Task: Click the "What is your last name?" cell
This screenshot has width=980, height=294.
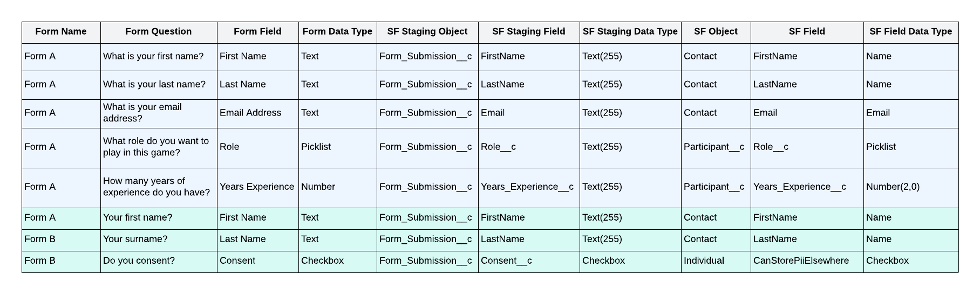Action: click(154, 85)
